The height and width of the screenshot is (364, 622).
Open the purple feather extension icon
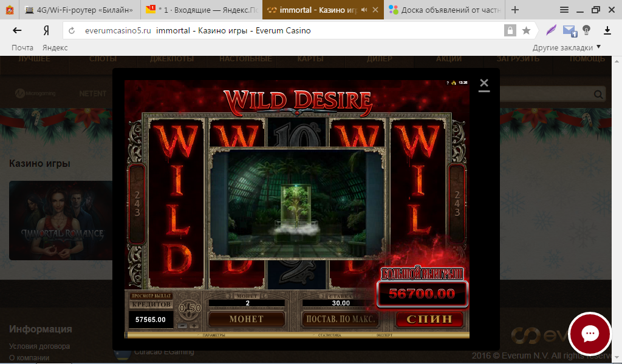pyautogui.click(x=552, y=30)
